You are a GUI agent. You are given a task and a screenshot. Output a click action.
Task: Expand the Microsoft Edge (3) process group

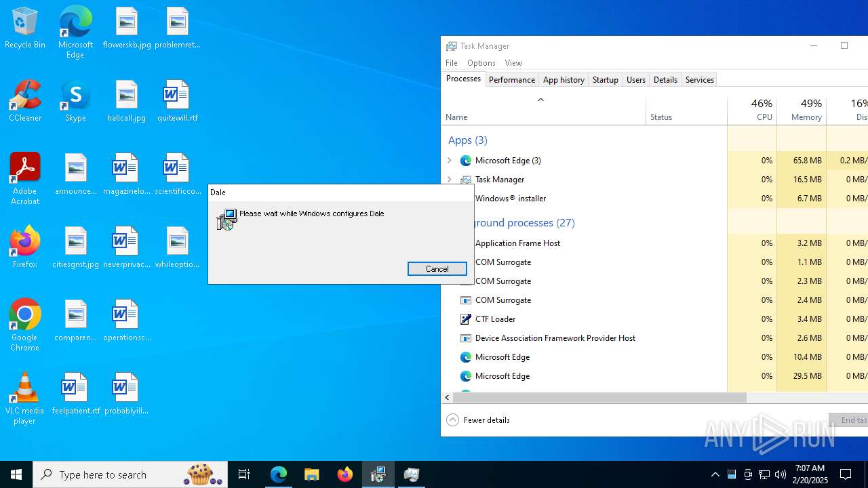(x=449, y=161)
